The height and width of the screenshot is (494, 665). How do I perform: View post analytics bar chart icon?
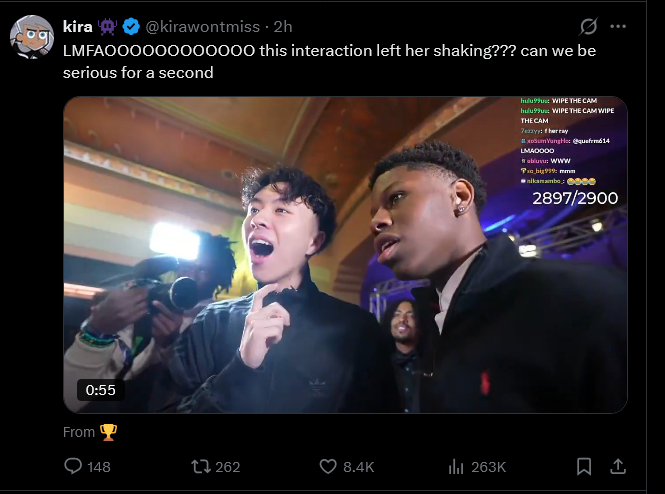(456, 467)
